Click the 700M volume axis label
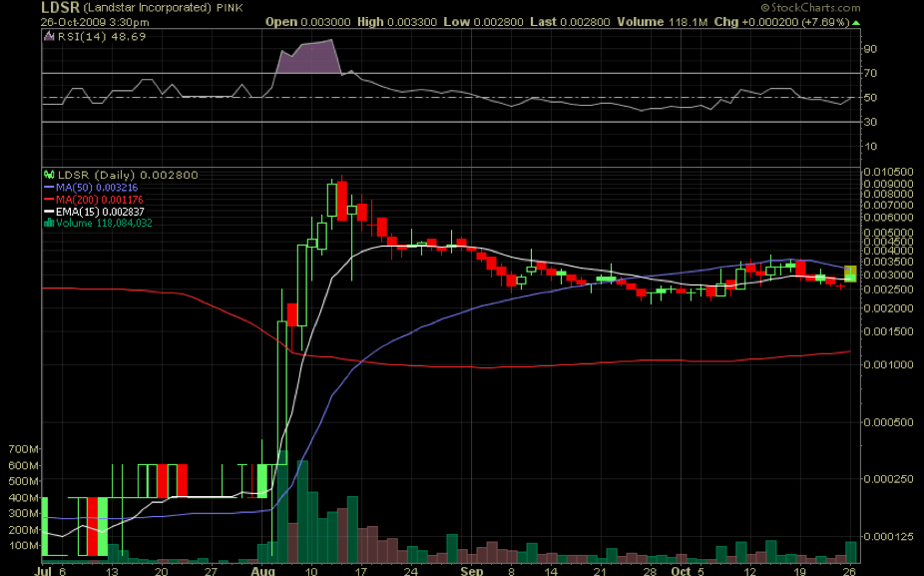924x576 pixels. pyautogui.click(x=24, y=449)
